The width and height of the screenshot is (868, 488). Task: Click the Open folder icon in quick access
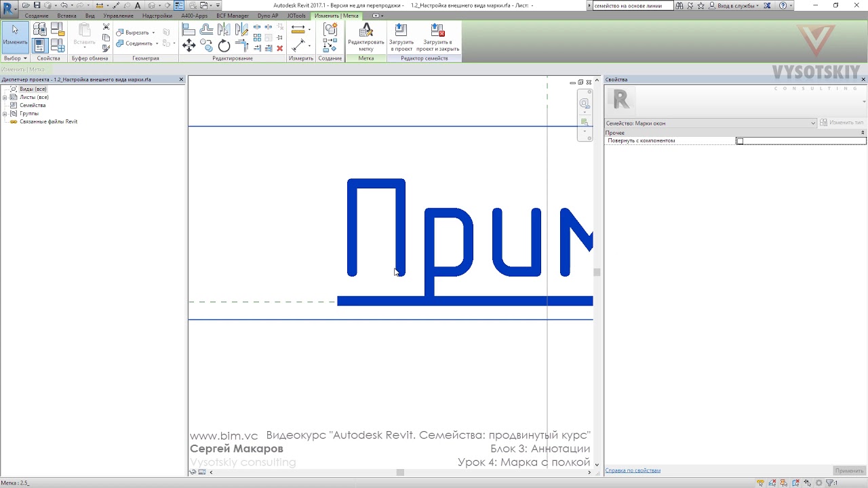pyautogui.click(x=26, y=5)
